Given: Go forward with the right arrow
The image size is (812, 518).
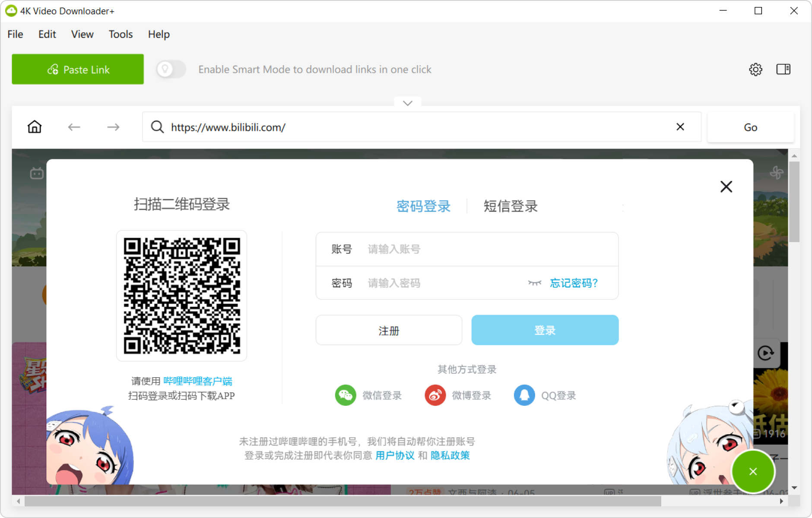Looking at the screenshot, I should coord(113,127).
